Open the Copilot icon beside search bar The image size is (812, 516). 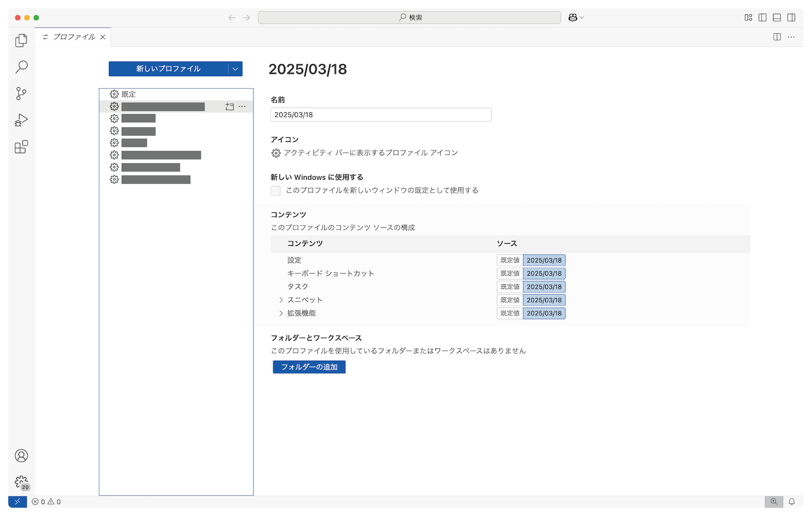(573, 17)
